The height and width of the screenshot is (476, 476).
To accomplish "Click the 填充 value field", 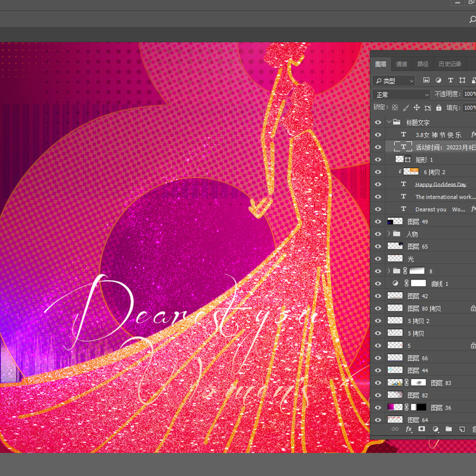I will click(470, 108).
